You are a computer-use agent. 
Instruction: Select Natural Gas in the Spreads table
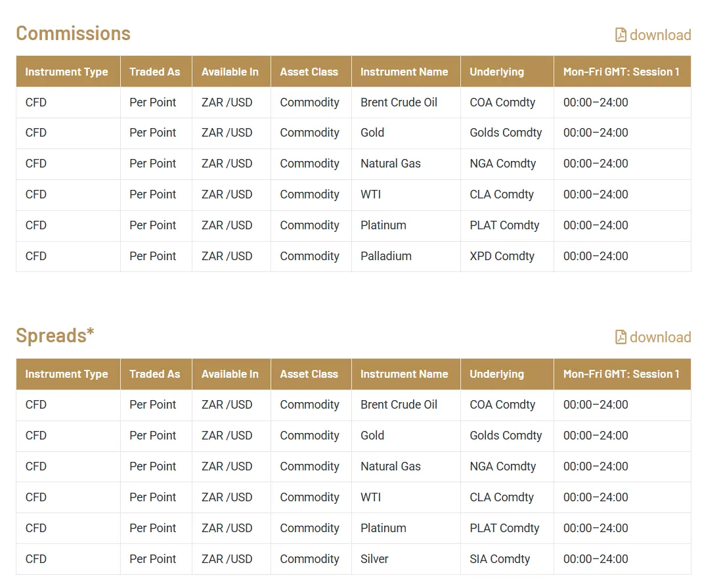tap(390, 466)
